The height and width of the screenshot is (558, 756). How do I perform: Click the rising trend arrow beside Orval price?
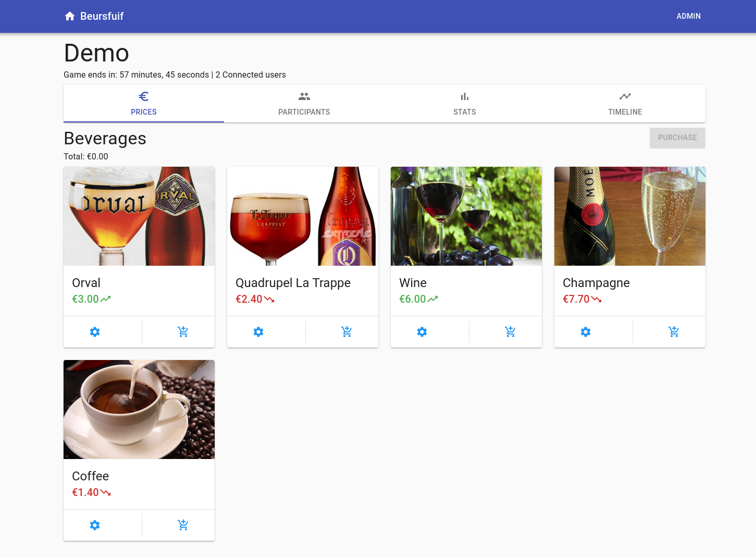106,299
